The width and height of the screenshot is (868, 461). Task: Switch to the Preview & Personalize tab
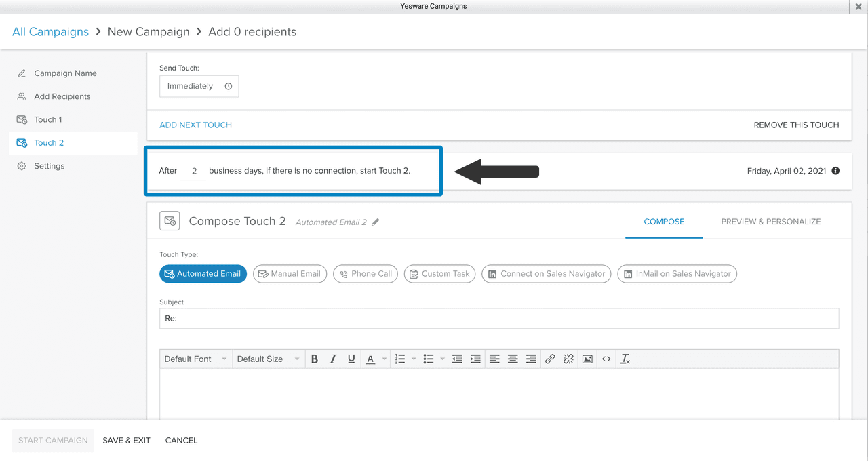(x=770, y=221)
